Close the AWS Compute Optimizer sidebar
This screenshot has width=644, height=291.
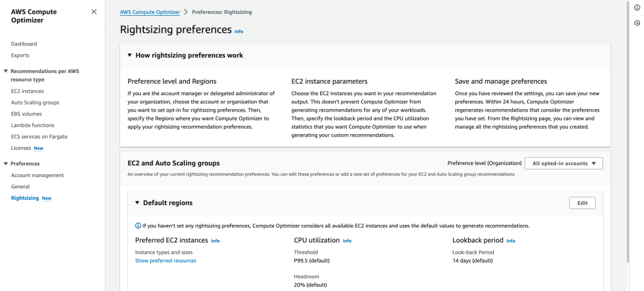(94, 11)
